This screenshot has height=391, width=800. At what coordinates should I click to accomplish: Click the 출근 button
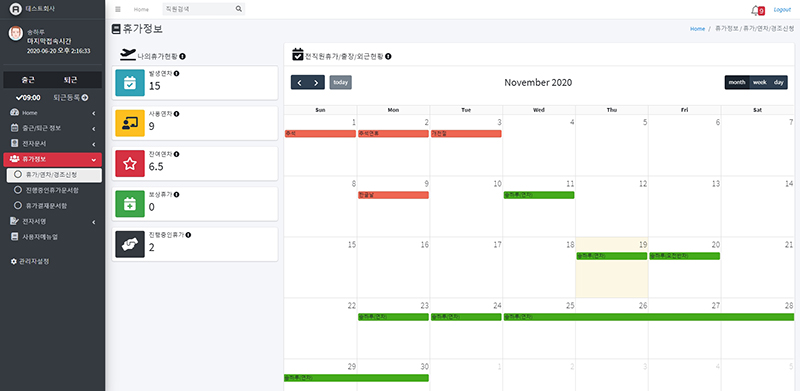click(x=28, y=80)
